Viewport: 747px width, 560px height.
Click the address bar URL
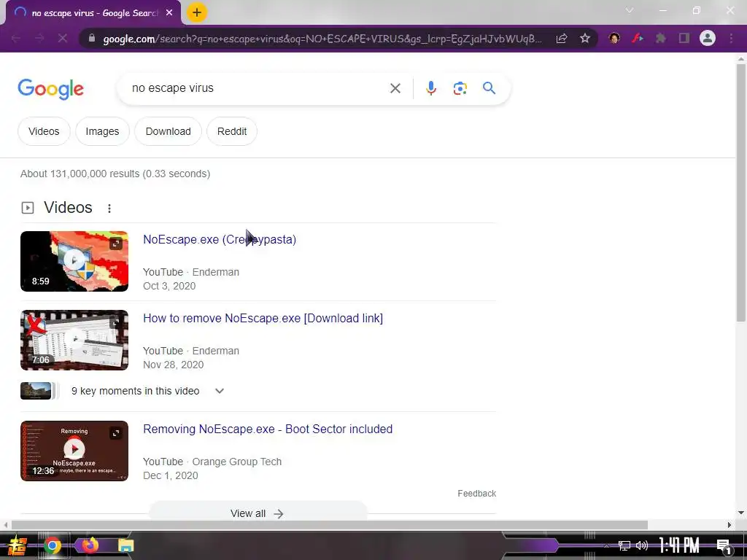(322, 39)
